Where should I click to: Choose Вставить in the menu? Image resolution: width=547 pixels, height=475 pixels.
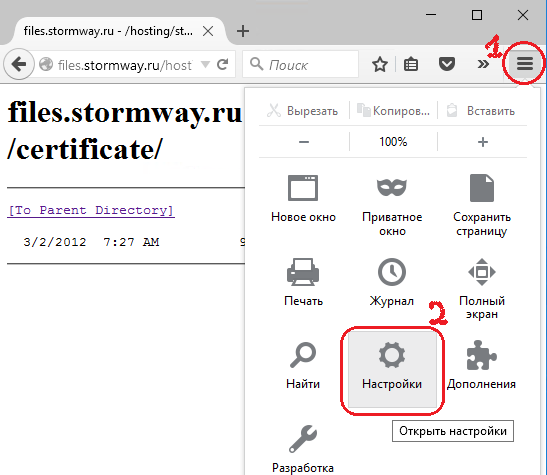point(481,111)
